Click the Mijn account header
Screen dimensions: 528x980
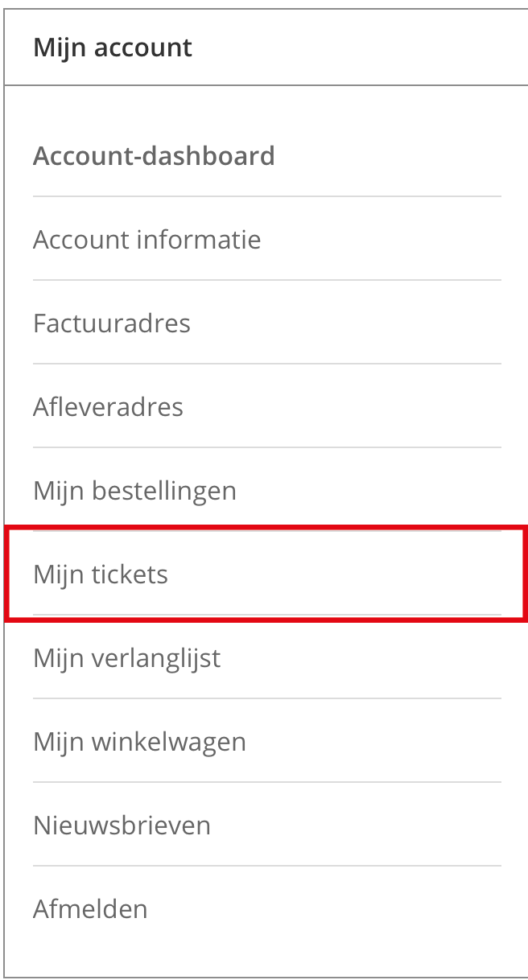[x=113, y=47]
